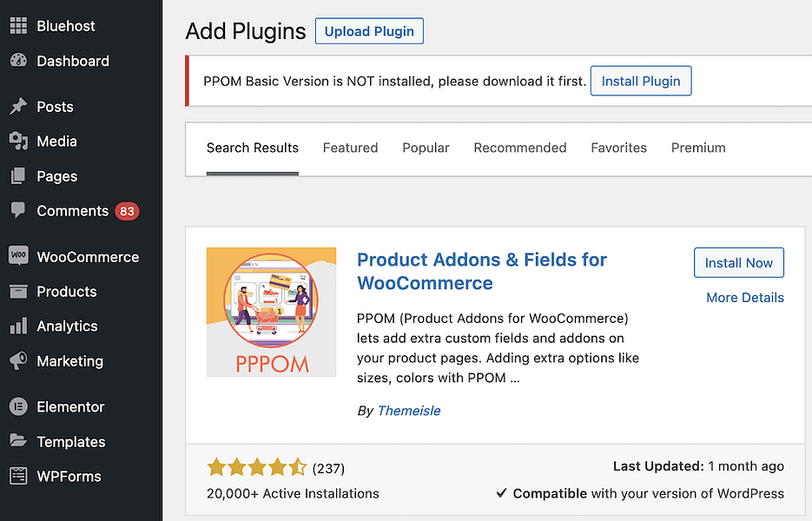Open the Pages icon in sidebar
Image resolution: width=812 pixels, height=521 pixels.
coord(19,175)
